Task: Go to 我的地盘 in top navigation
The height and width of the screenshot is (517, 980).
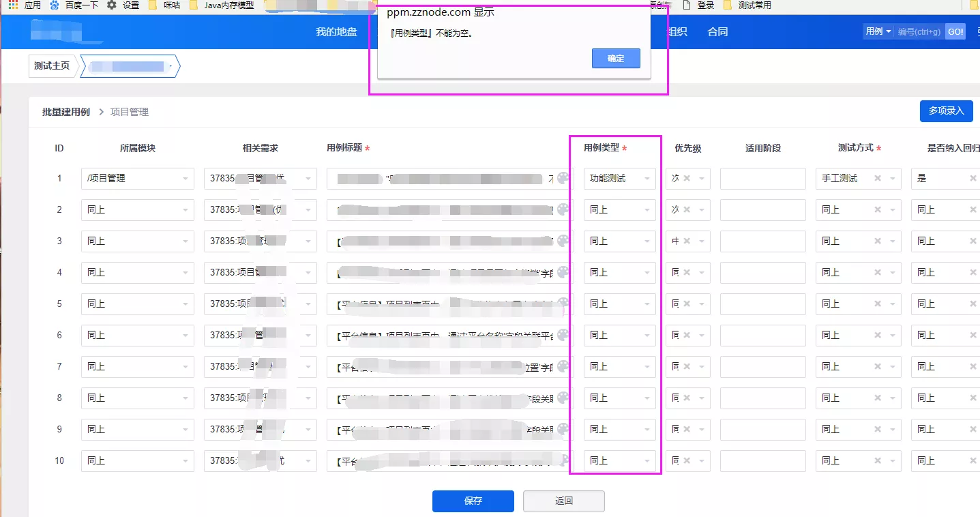Action: pyautogui.click(x=336, y=32)
